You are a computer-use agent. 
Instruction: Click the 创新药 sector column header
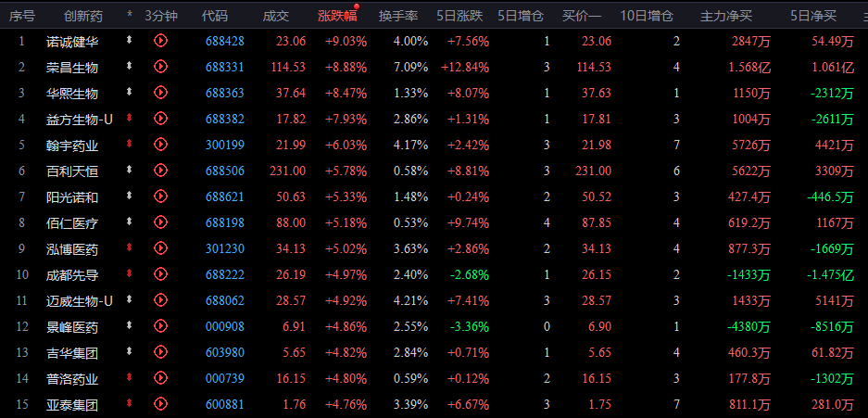point(83,16)
